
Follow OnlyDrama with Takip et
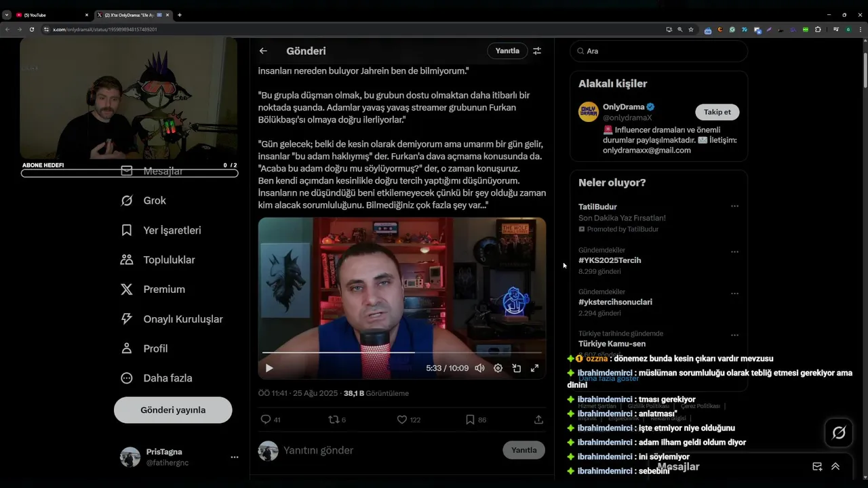[x=717, y=112]
